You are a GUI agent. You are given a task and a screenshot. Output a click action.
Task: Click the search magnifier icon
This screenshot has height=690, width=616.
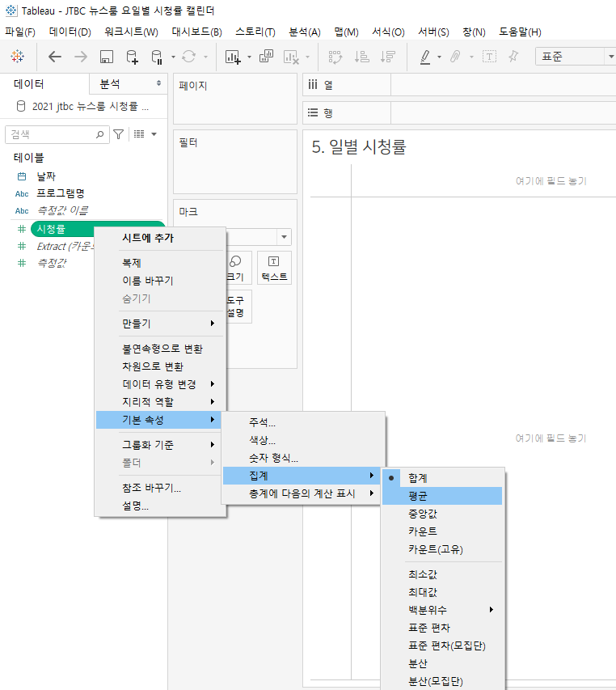click(99, 134)
